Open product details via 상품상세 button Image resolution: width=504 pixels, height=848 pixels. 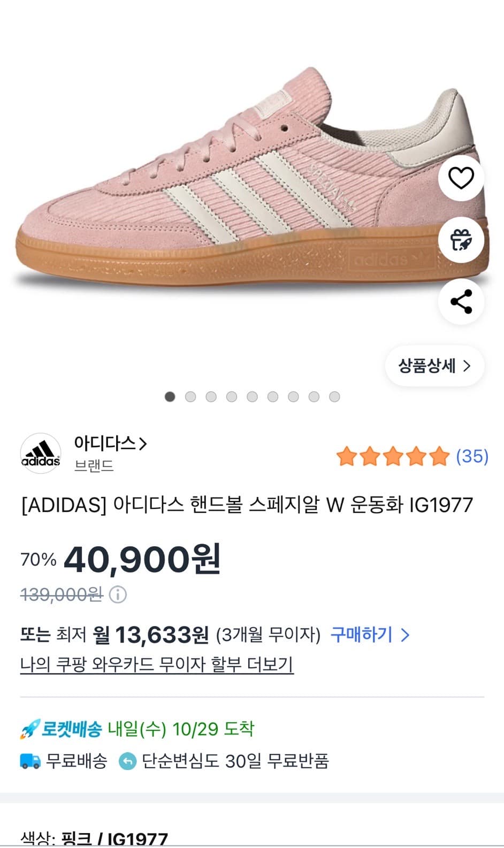coord(434,366)
